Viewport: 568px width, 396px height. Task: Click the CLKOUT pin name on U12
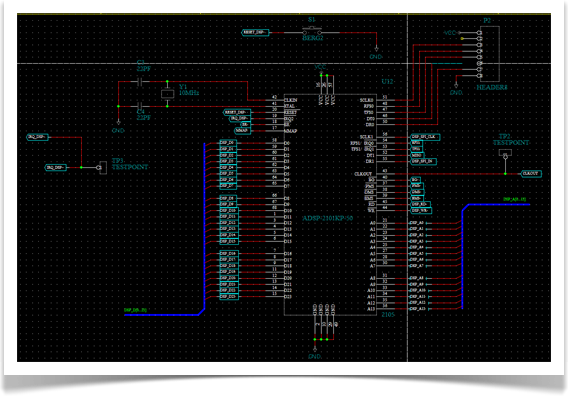tap(363, 174)
